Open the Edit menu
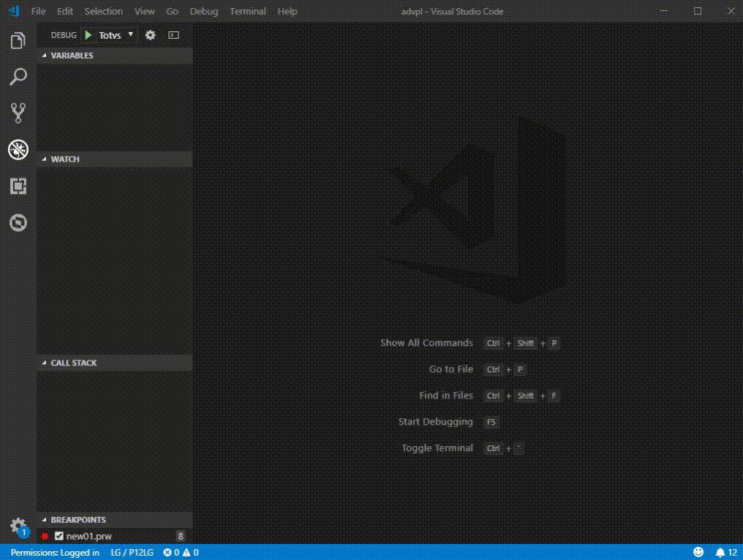This screenshot has width=743, height=560. 65,12
